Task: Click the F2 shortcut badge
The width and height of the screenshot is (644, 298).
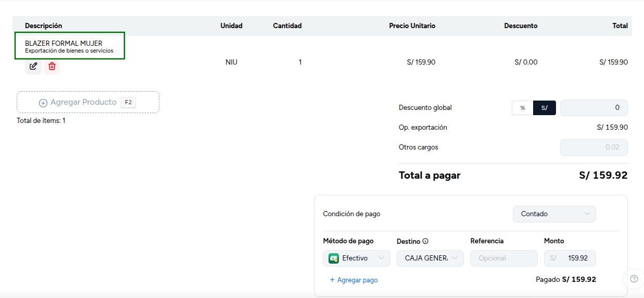Action: 128,102
